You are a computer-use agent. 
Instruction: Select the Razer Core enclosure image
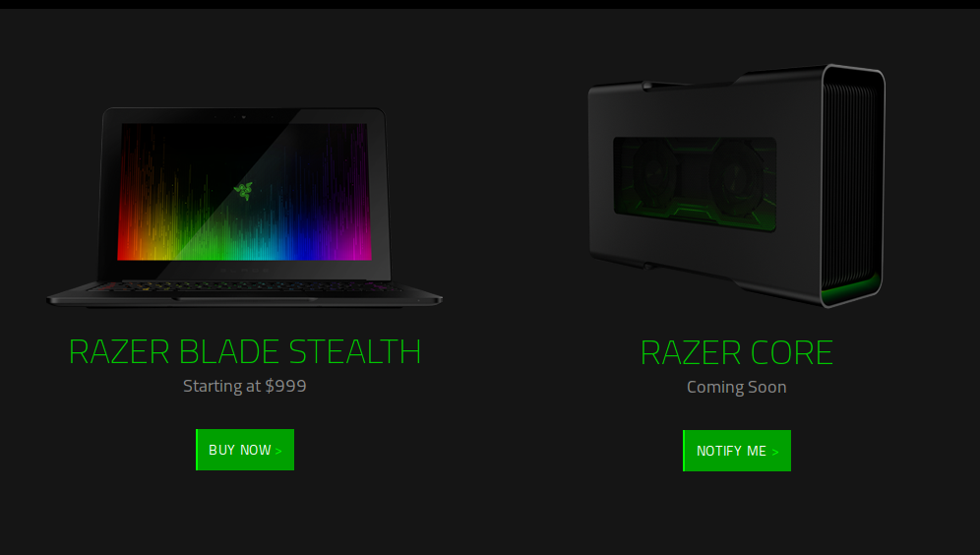pos(737,186)
